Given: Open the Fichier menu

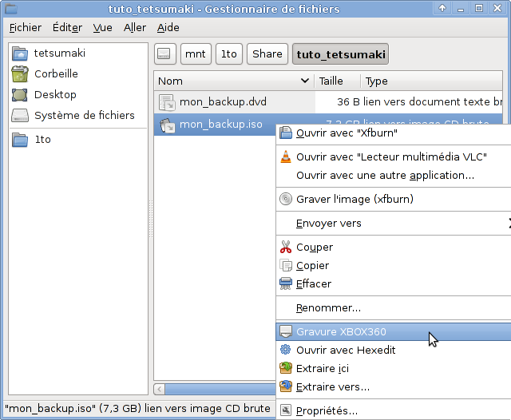Looking at the screenshot, I should [25, 28].
